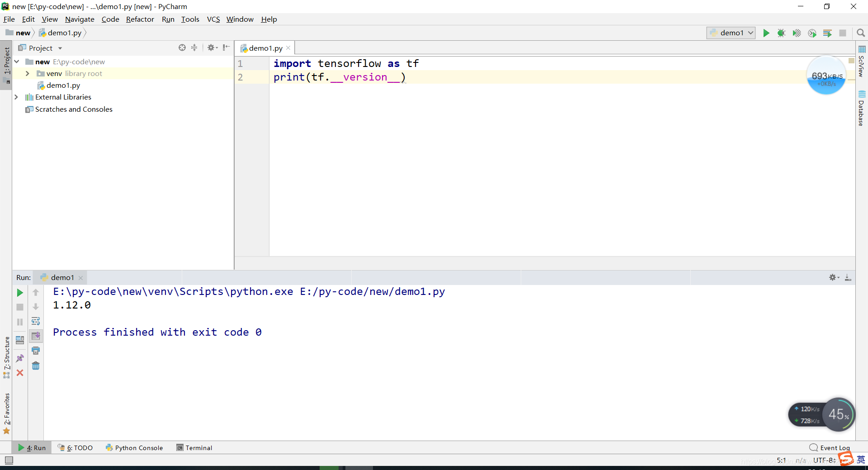The width and height of the screenshot is (868, 470).
Task: Toggle the 2: Favorites side tab
Action: [6, 413]
